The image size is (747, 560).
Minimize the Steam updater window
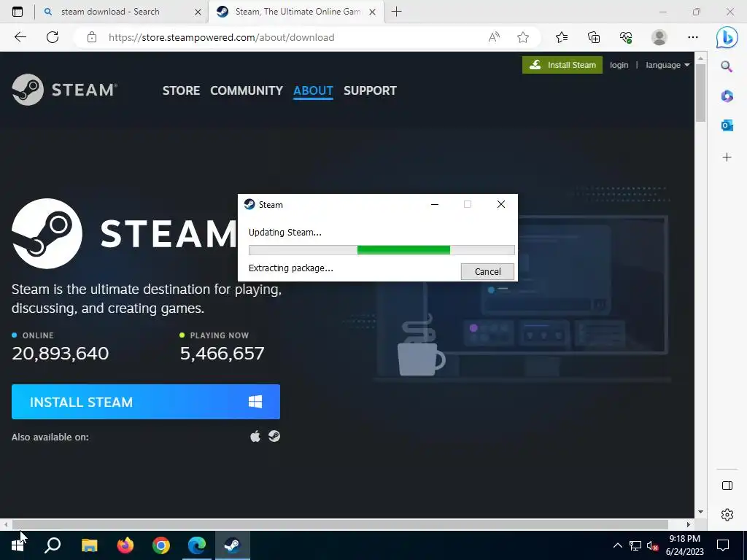click(435, 204)
